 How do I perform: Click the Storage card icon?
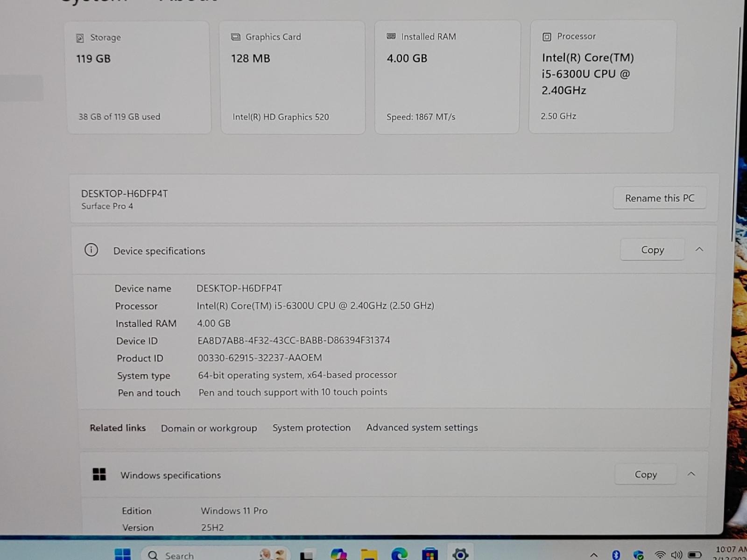tap(80, 38)
